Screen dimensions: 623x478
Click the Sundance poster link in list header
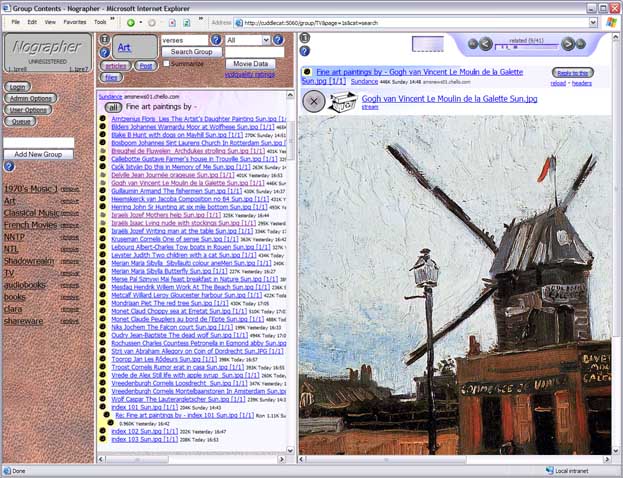point(110,97)
